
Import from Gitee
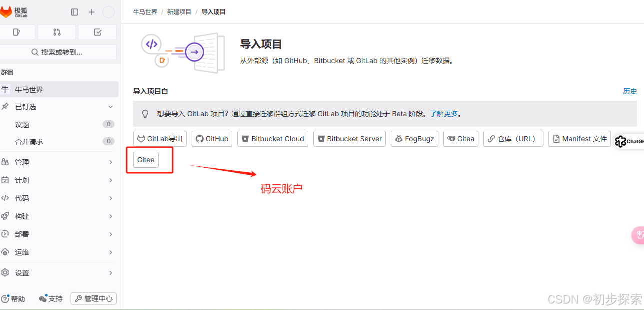pyautogui.click(x=146, y=160)
